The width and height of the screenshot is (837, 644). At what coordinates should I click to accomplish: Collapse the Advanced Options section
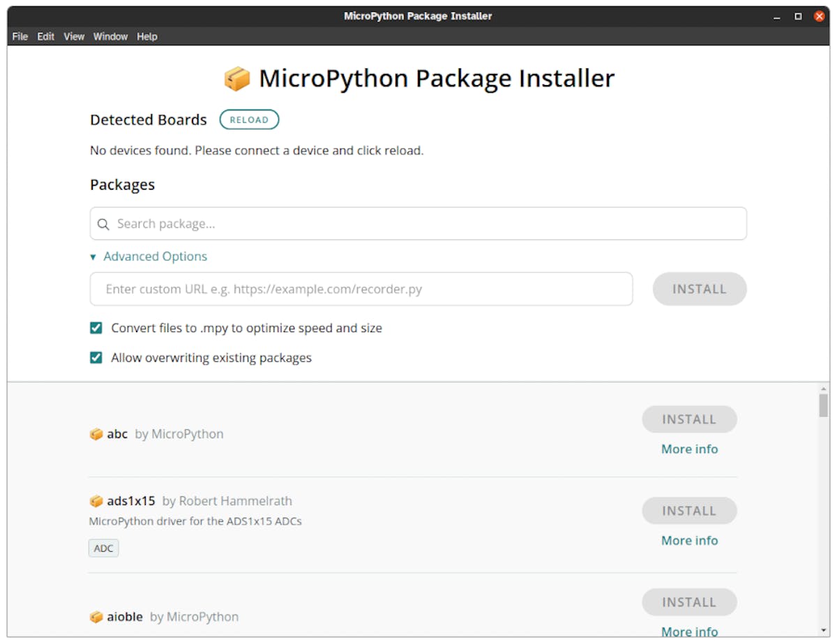coord(149,257)
